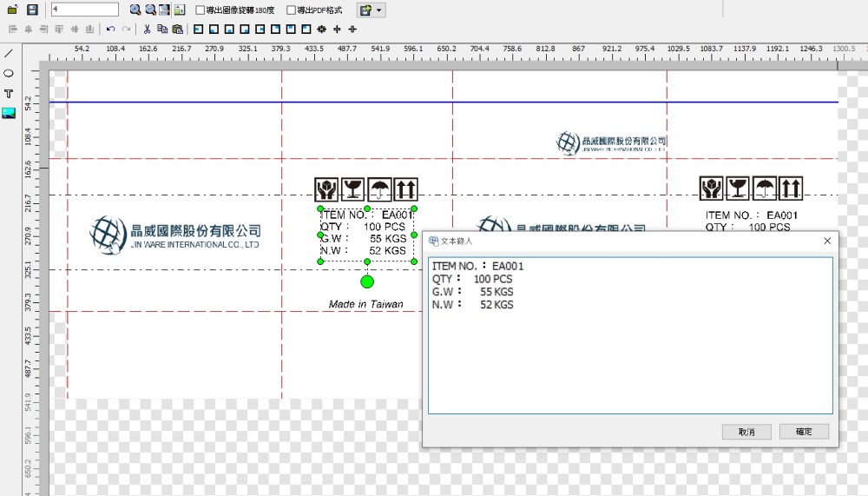Click the Save floppy disk icon
This screenshot has width=868, height=496.
coord(32,10)
